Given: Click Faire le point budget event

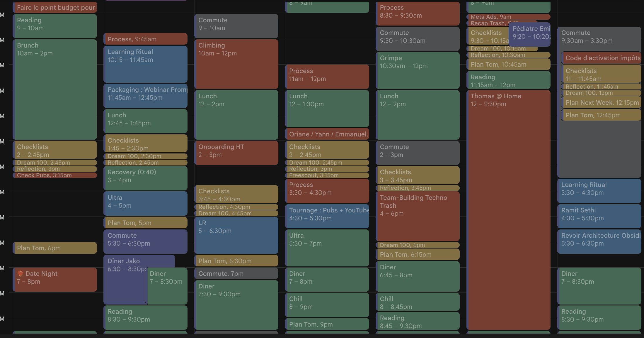Looking at the screenshot, I should (55, 8).
